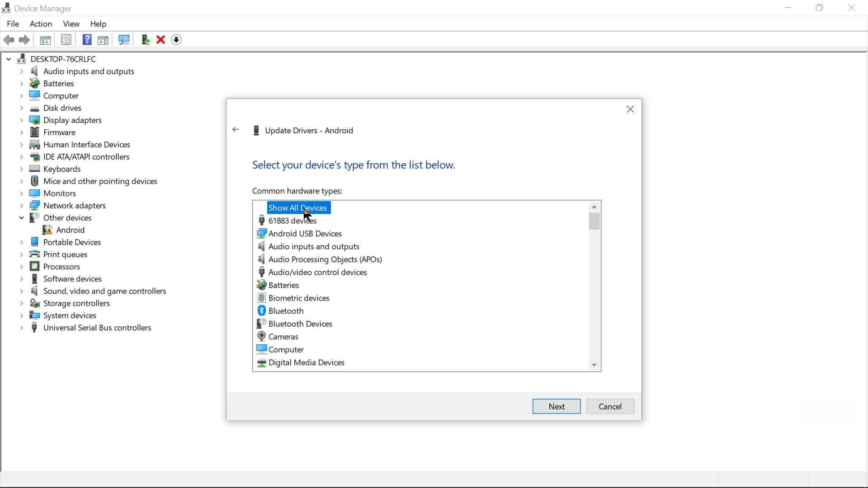
Task: Click the Update device driver toolbar icon
Action: [x=145, y=40]
